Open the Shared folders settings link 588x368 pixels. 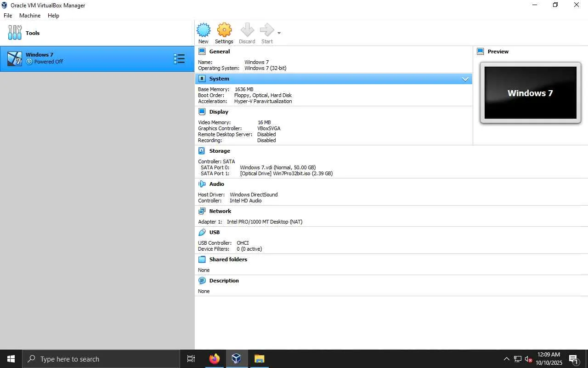coord(228,259)
